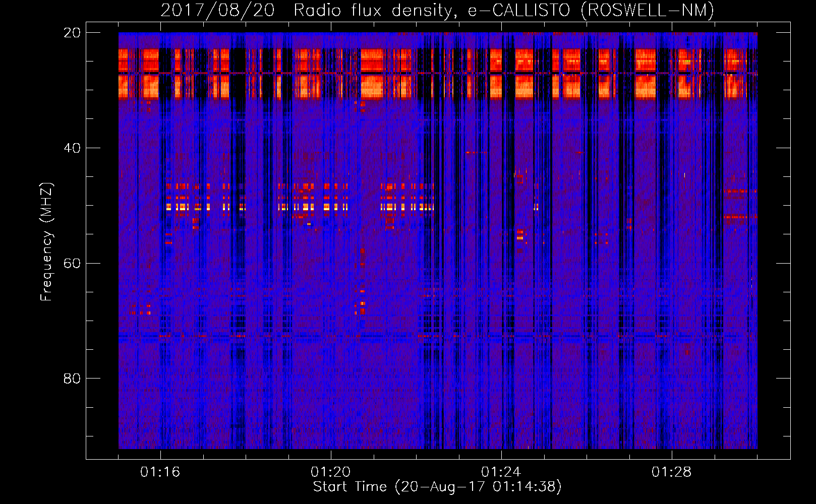Click the 60 frequency tick label
816x504 pixels.
point(72,264)
